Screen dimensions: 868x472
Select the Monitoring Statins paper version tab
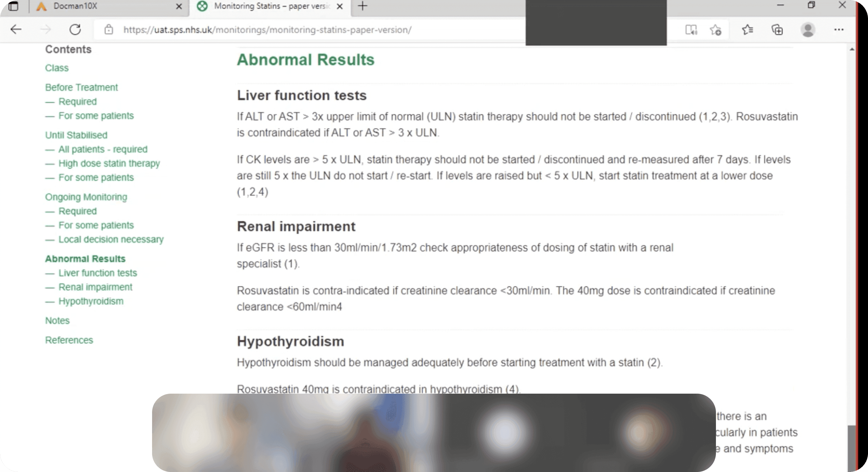tap(270, 6)
